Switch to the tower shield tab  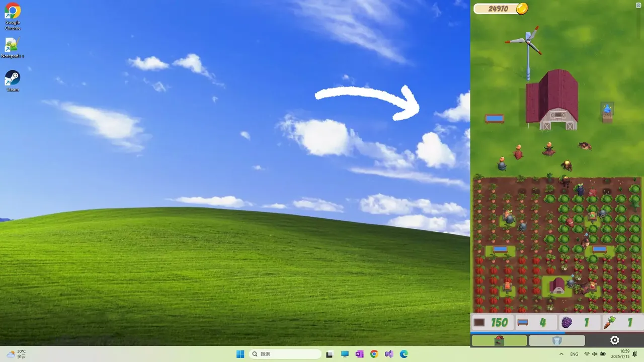coord(557,340)
